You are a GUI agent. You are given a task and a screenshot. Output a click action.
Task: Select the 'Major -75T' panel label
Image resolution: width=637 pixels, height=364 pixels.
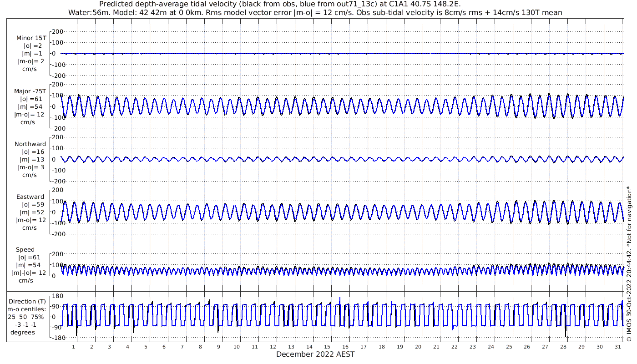pos(30,91)
